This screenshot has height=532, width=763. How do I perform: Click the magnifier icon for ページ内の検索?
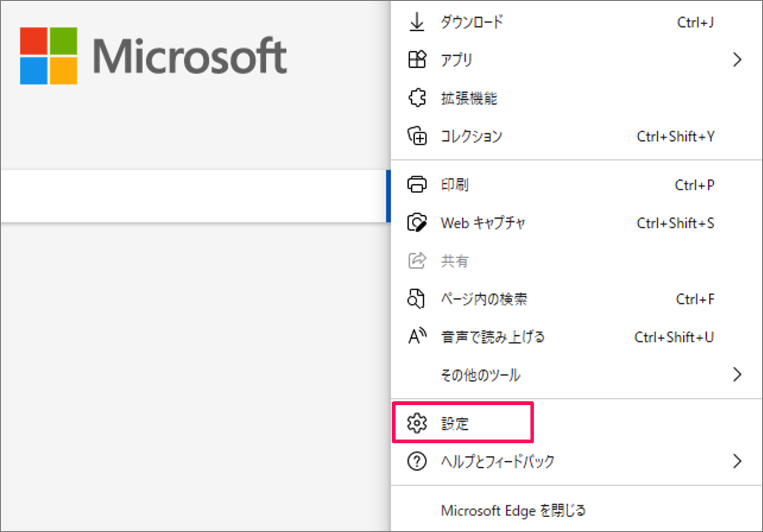pyautogui.click(x=418, y=298)
